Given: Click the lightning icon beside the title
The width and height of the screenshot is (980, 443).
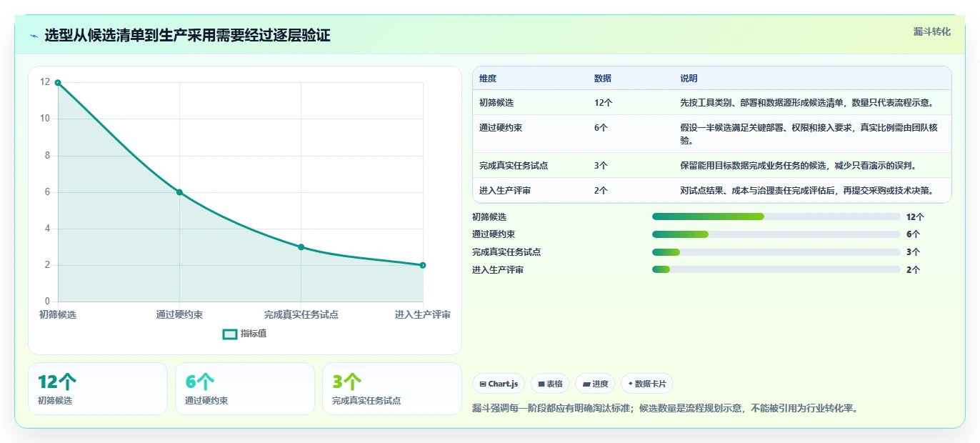Looking at the screenshot, I should click(34, 36).
